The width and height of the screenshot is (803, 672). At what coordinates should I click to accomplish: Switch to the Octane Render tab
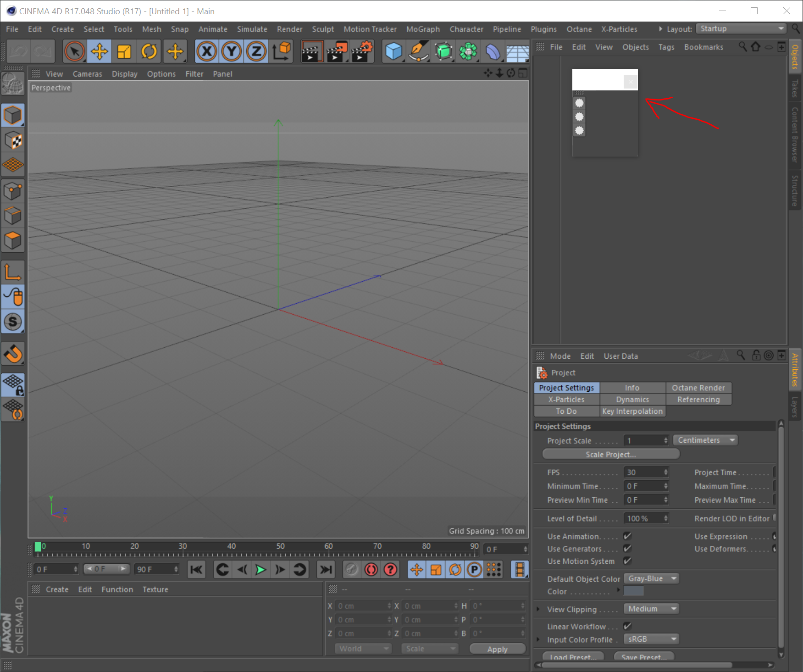point(698,388)
